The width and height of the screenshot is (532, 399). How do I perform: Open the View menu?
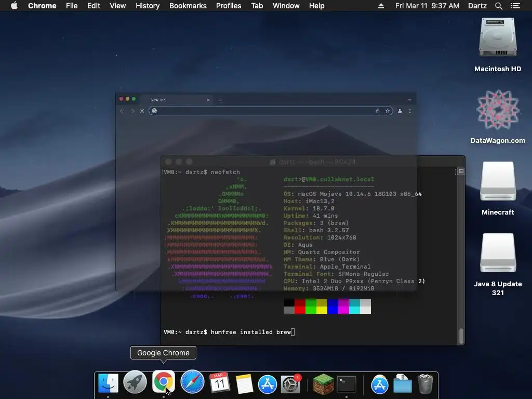point(118,6)
